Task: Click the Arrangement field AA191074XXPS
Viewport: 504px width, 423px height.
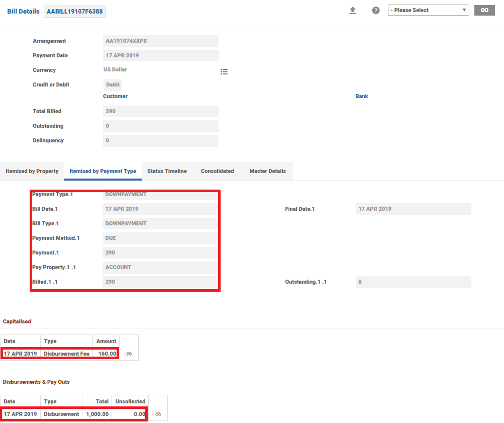Action: 160,41
